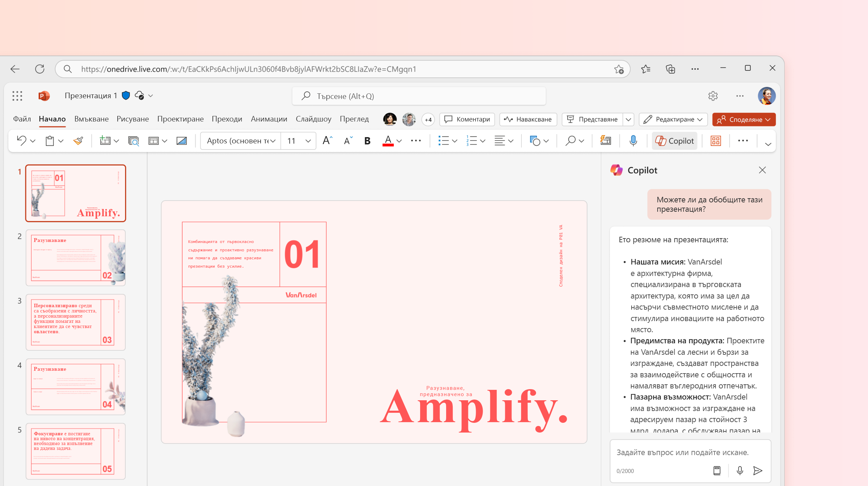Click the picture insert icon in ribbon

coord(182,141)
